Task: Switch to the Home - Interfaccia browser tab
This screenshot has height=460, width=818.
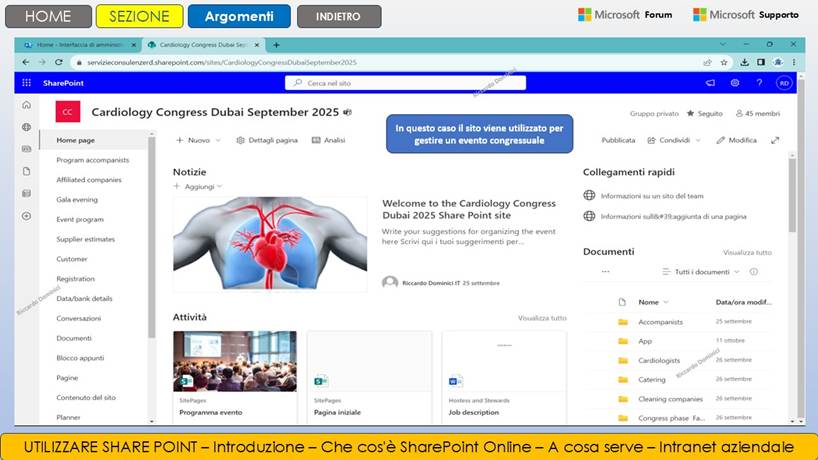Action: 78,45
